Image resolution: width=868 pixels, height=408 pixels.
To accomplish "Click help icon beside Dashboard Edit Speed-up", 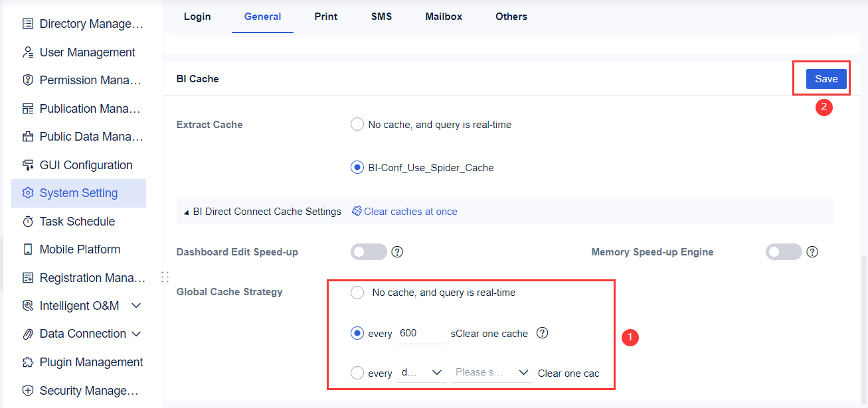I will [398, 252].
